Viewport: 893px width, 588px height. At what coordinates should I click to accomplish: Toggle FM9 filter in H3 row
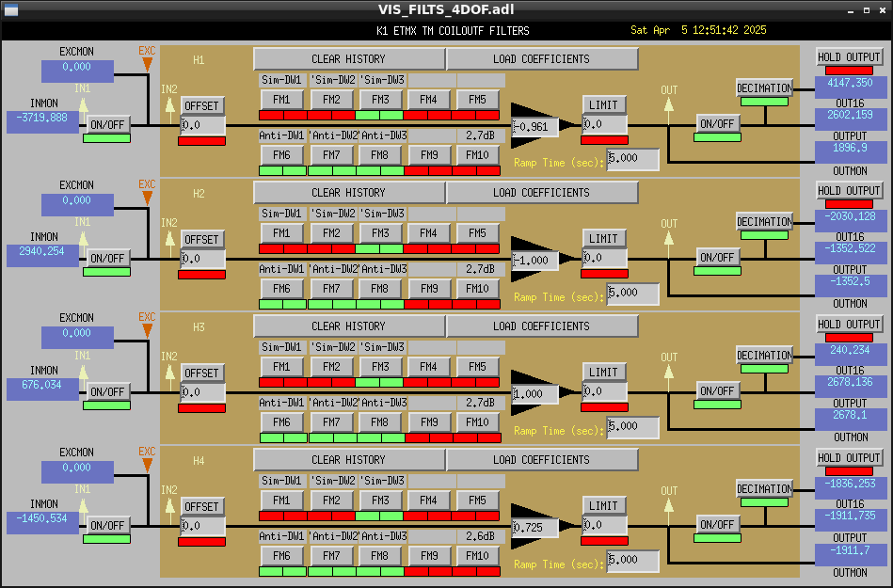pos(429,422)
